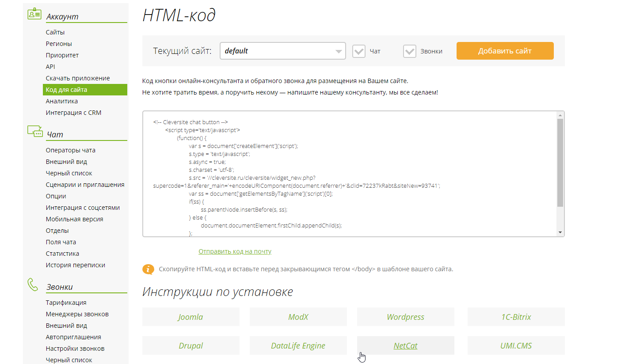Open Wordpress installation instructions
Viewport: 640px width, 364px height.
tap(405, 317)
